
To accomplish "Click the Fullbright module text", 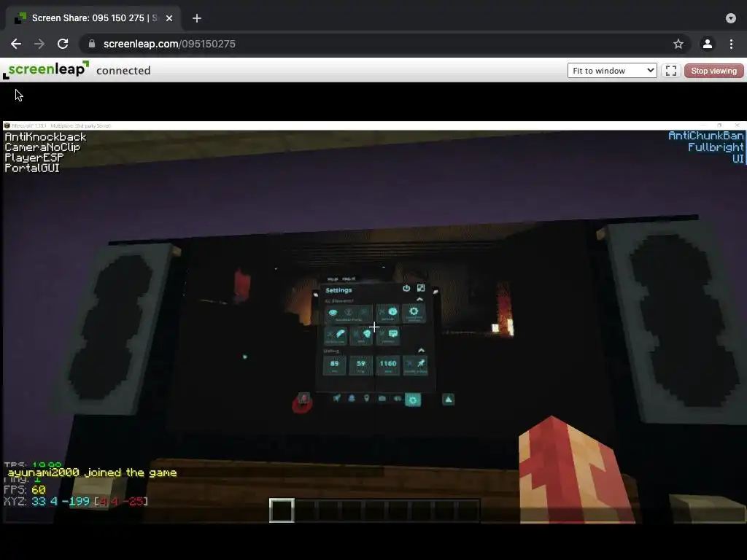I will click(716, 147).
